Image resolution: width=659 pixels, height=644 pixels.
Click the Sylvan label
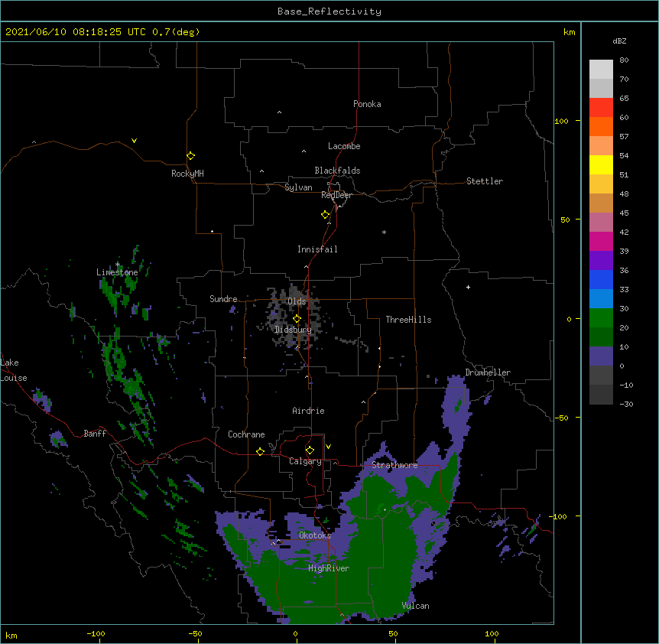point(298,187)
